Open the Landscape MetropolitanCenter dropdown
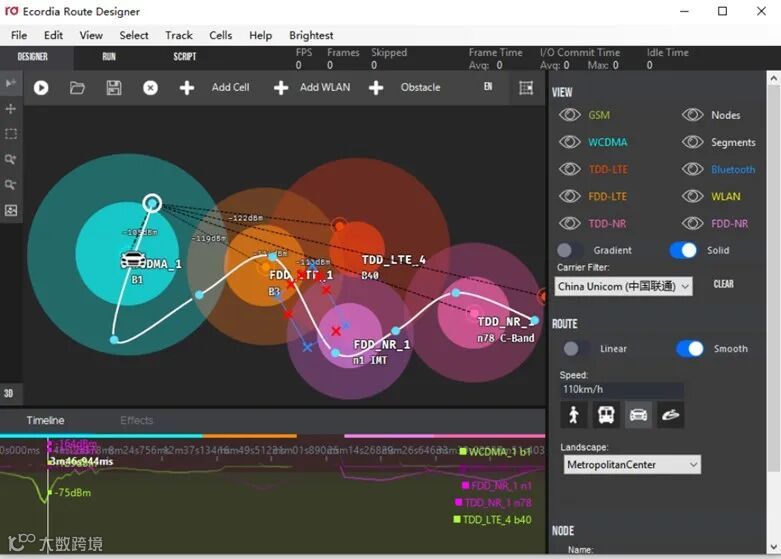Screen dimensions: 781x559 (x=632, y=464)
